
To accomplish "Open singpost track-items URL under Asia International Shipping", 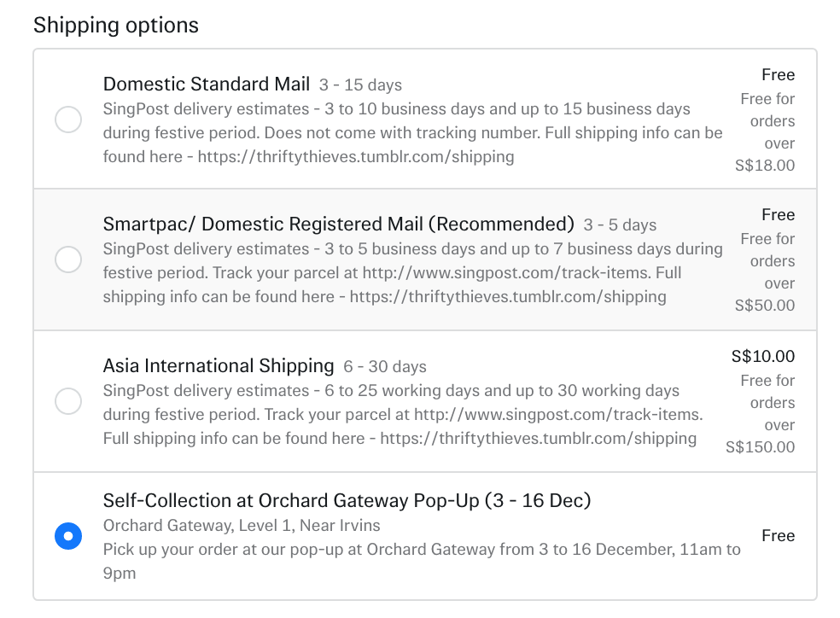I will tap(558, 415).
